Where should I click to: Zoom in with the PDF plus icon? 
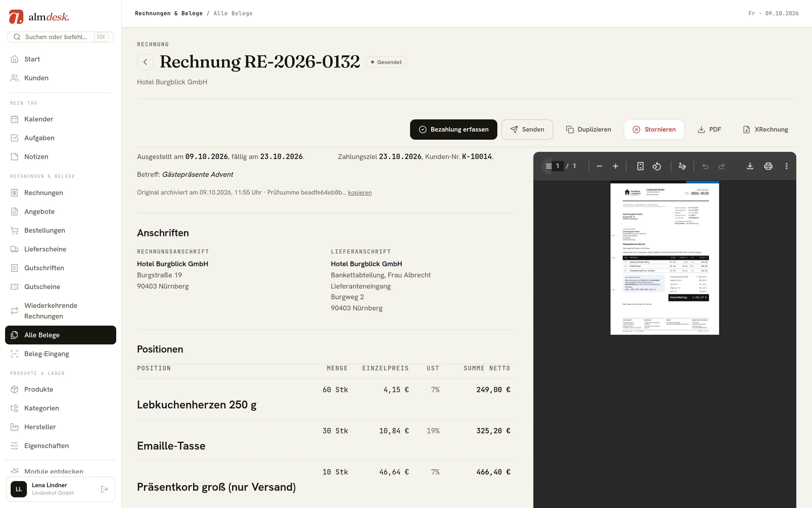(615, 166)
